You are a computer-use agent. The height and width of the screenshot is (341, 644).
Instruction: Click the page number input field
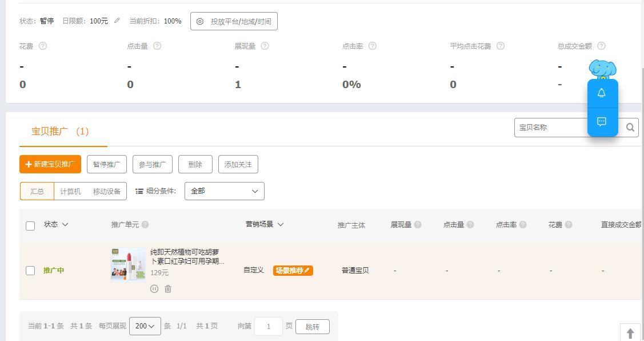[x=269, y=326]
